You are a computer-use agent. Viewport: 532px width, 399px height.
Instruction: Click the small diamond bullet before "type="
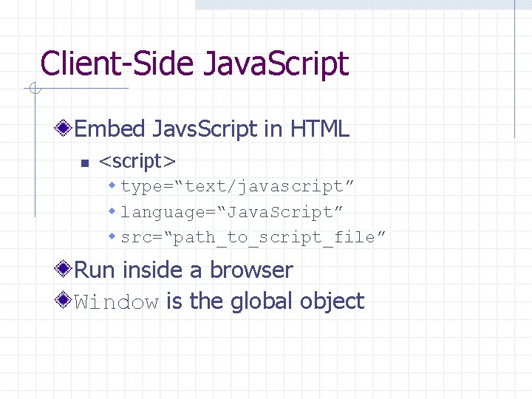[x=112, y=185]
